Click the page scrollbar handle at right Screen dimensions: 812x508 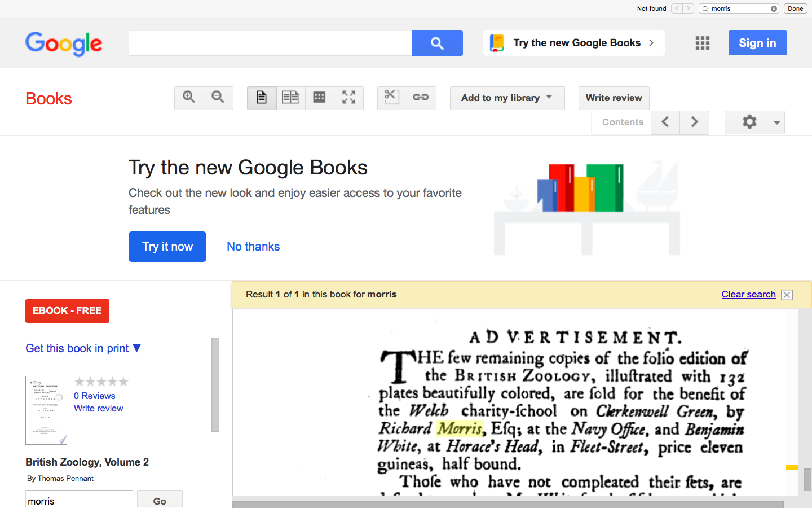(x=807, y=479)
